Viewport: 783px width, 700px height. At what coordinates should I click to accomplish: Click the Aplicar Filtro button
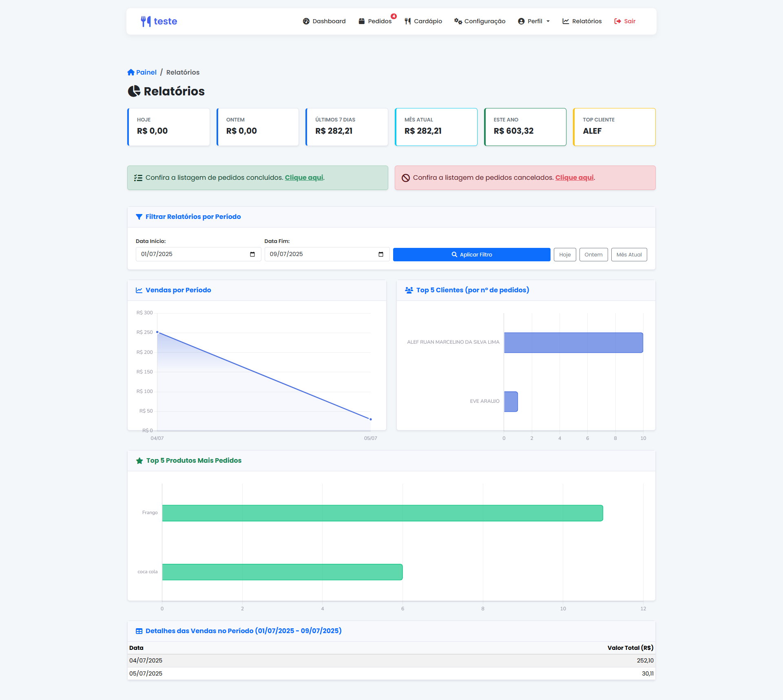(472, 254)
